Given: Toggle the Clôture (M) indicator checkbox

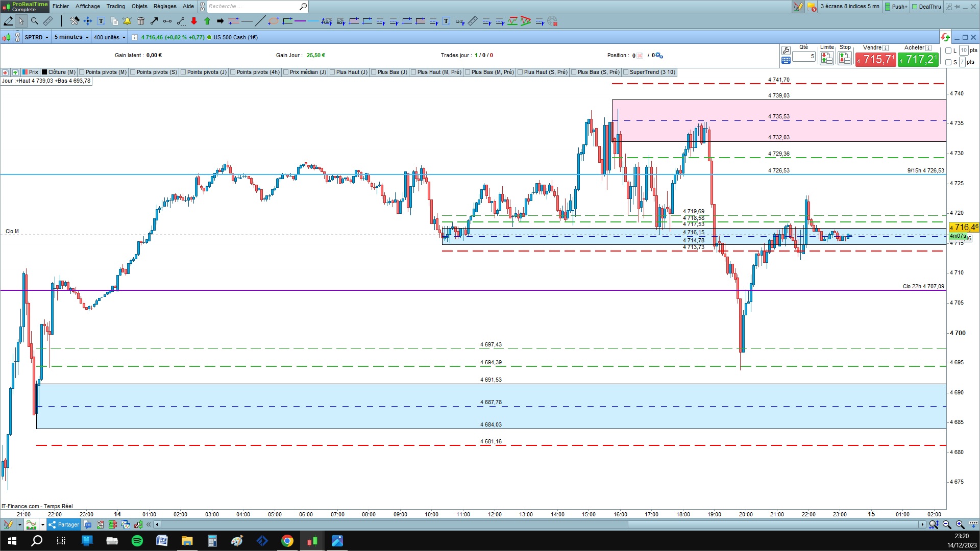Looking at the screenshot, I should tap(45, 72).
